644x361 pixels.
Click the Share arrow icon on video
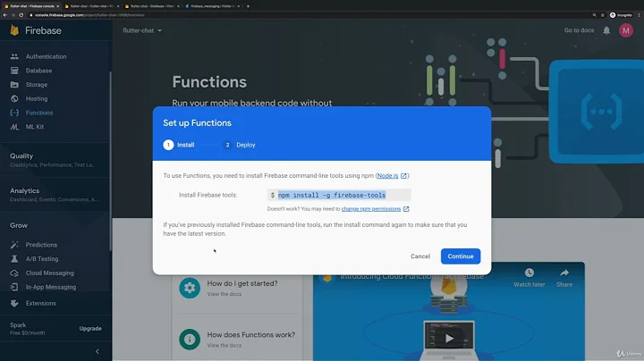(x=564, y=273)
